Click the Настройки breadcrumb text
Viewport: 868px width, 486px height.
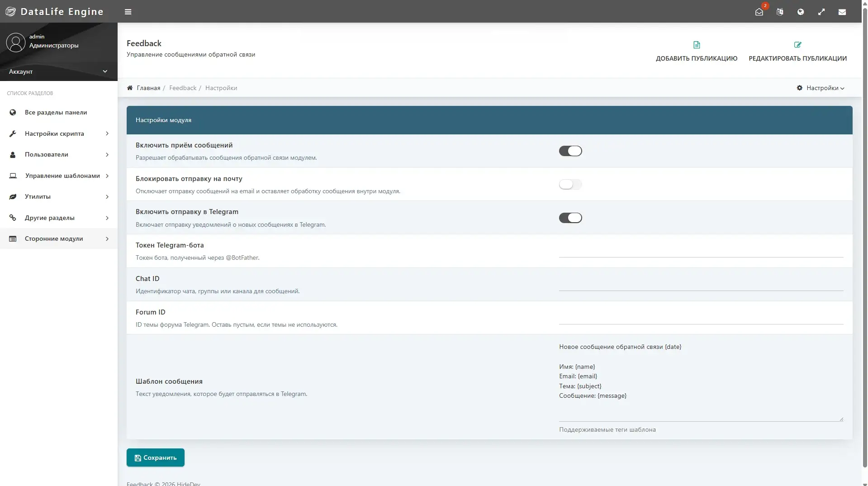(221, 88)
